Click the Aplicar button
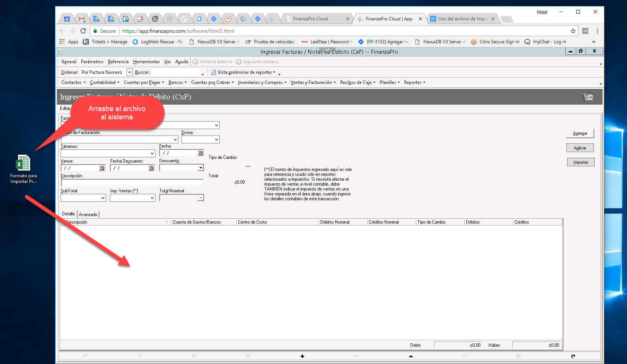Screen dimensions: 627x364 [x=580, y=148]
